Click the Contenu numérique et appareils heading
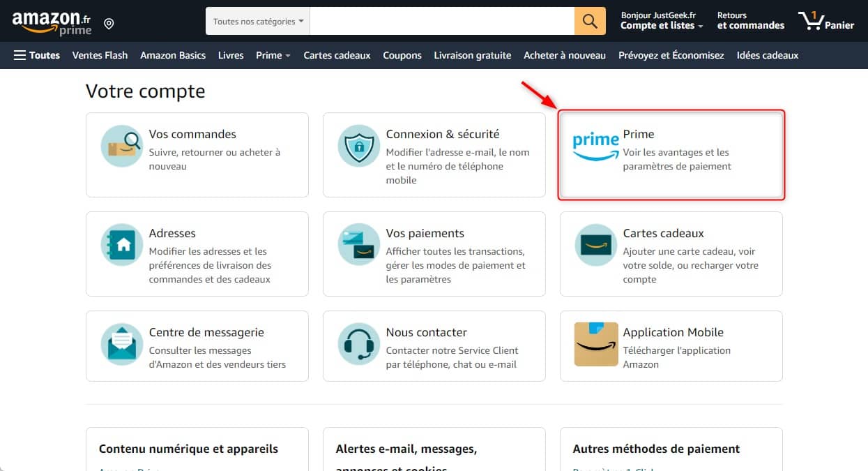This screenshot has width=868, height=471. click(188, 449)
